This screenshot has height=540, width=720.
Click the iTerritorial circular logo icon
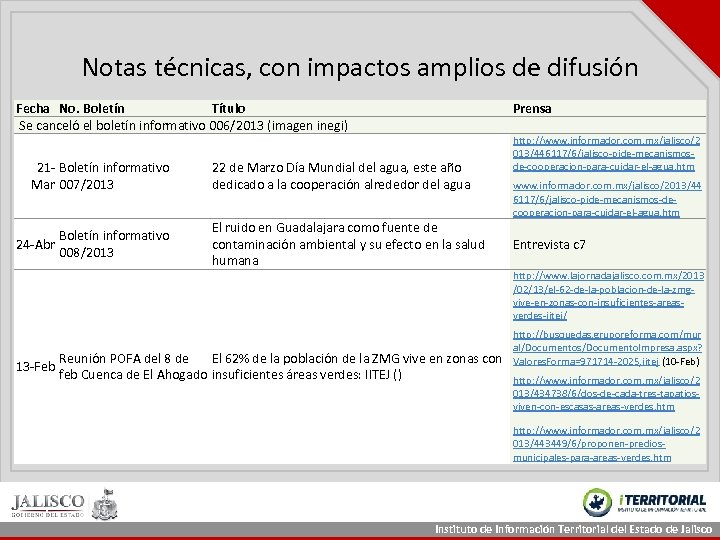pos(597,502)
